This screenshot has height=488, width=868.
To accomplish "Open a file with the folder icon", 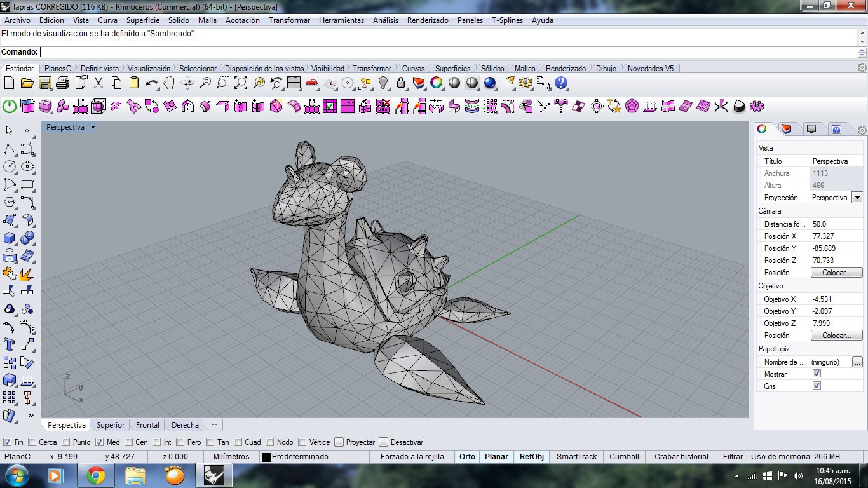I will [x=27, y=83].
